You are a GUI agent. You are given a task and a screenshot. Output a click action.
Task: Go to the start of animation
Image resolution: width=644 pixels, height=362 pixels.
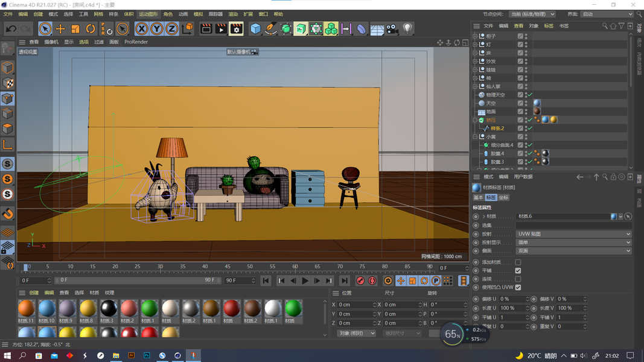[x=266, y=281]
